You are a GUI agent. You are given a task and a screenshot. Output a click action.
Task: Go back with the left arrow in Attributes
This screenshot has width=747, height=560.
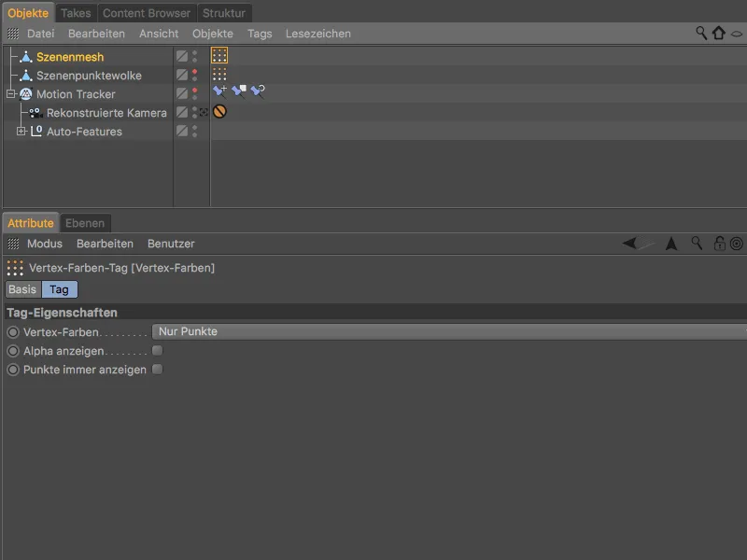(x=629, y=244)
